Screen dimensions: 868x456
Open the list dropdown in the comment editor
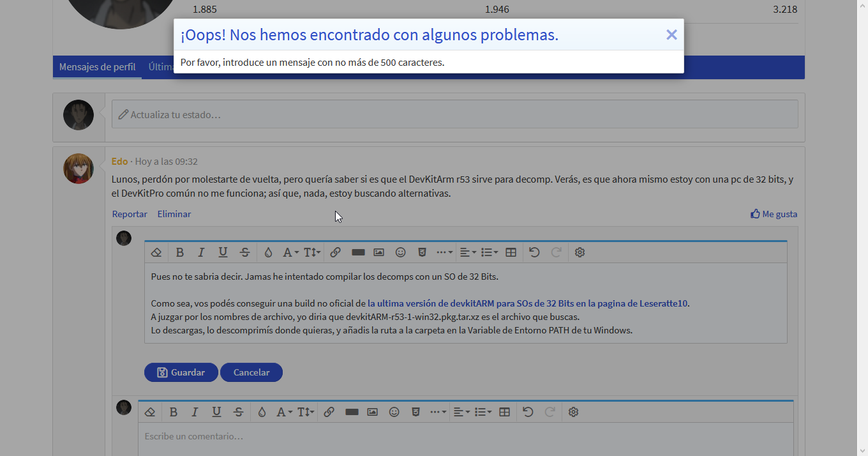[x=483, y=412]
